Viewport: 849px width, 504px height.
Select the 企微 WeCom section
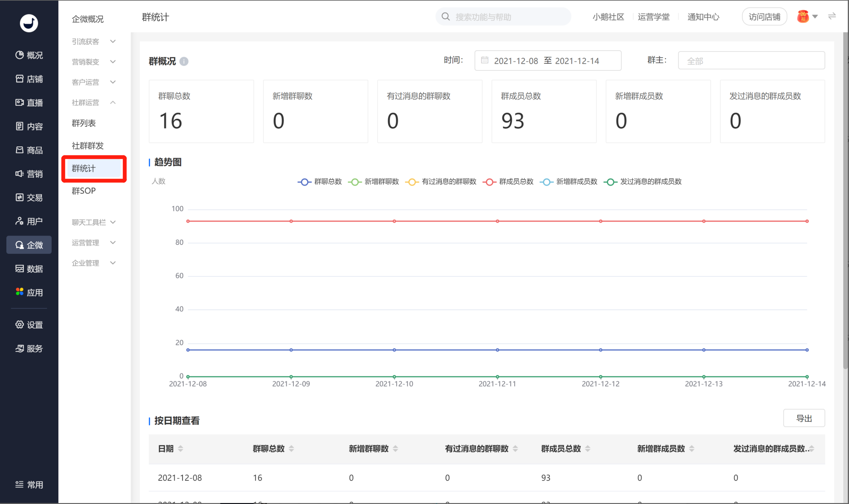[29, 245]
